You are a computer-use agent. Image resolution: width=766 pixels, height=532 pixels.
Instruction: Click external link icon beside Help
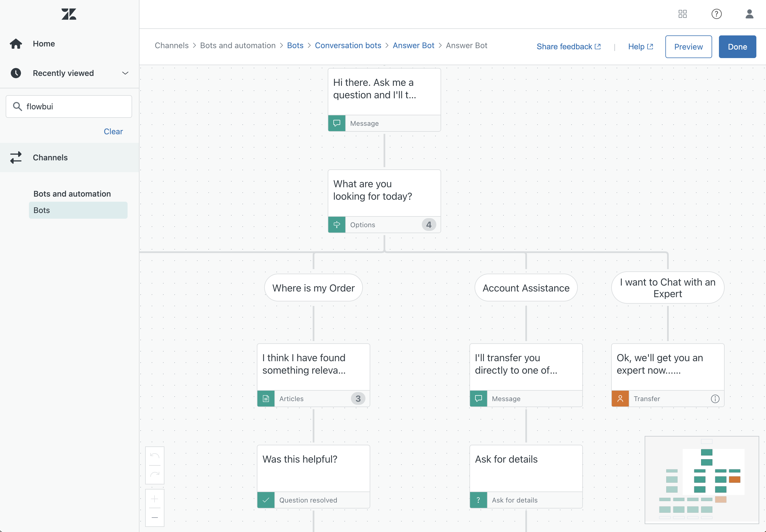(650, 47)
